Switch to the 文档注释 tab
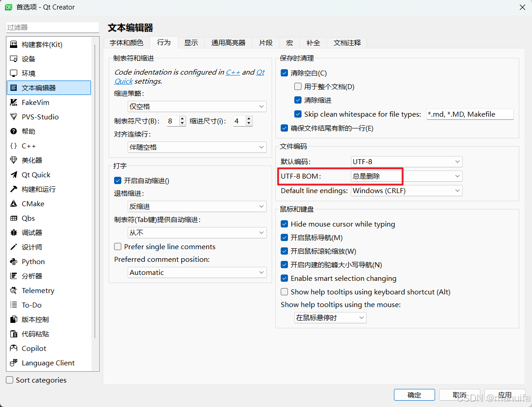The height and width of the screenshot is (407, 532). (x=347, y=43)
